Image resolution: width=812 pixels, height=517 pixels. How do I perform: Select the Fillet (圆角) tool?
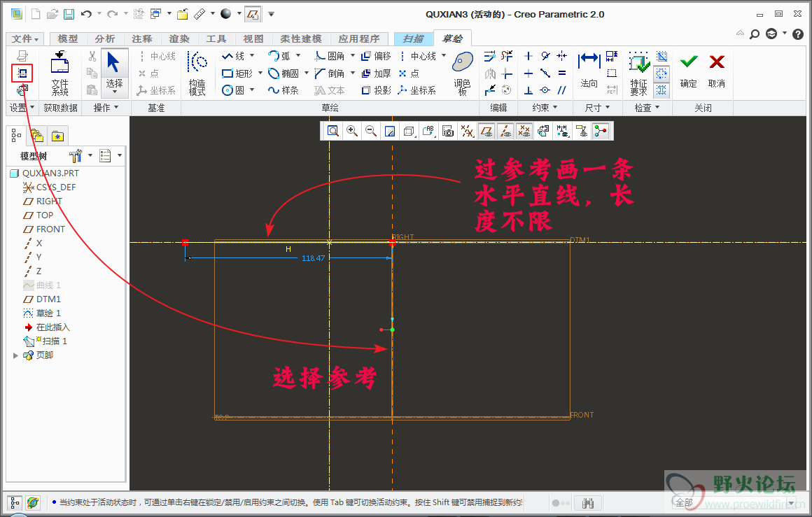click(330, 56)
